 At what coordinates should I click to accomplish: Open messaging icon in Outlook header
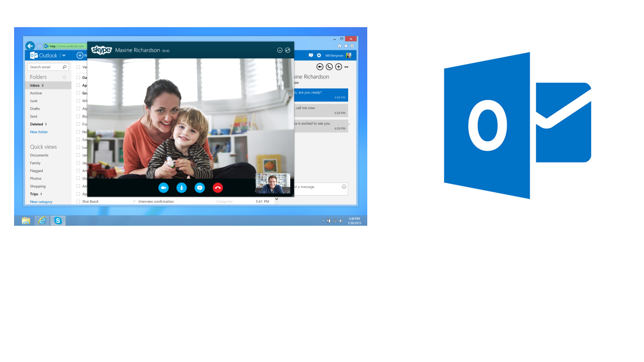pyautogui.click(x=310, y=55)
